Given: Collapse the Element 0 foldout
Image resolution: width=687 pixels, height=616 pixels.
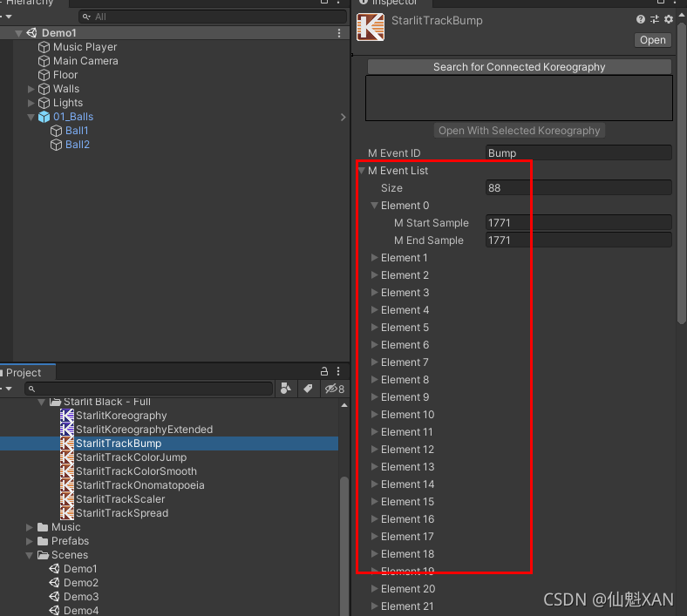Looking at the screenshot, I should click(x=374, y=205).
